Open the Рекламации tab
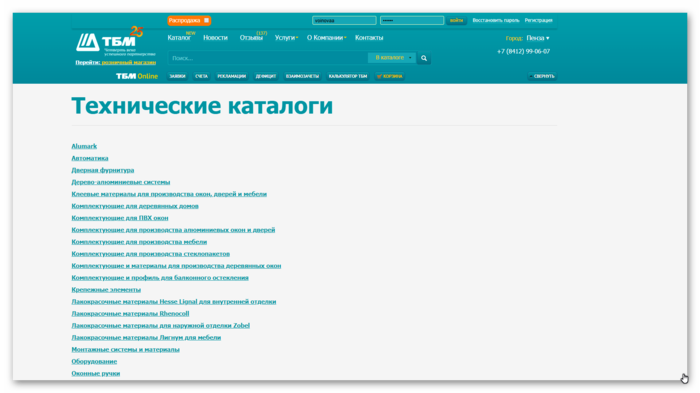700x393 pixels. point(231,76)
